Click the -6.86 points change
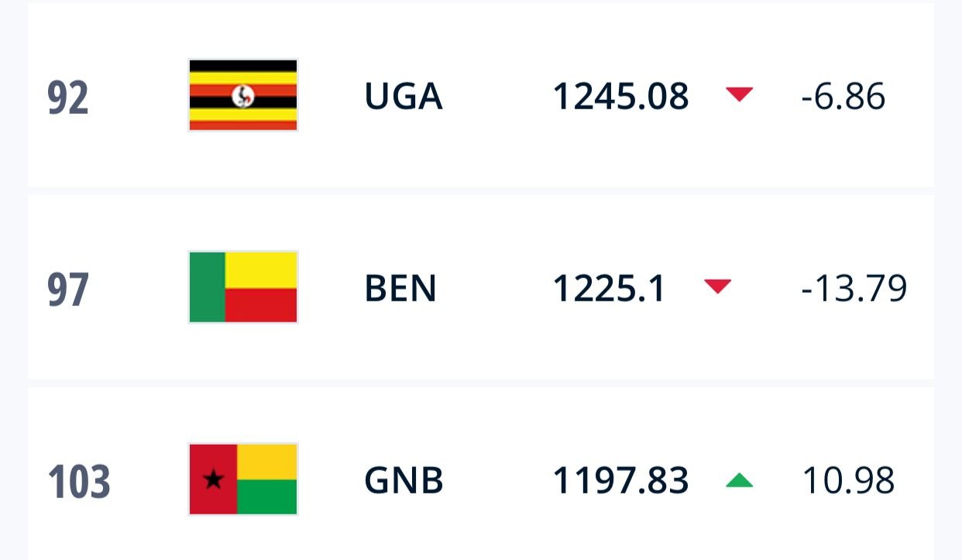This screenshot has width=962, height=560. click(843, 97)
